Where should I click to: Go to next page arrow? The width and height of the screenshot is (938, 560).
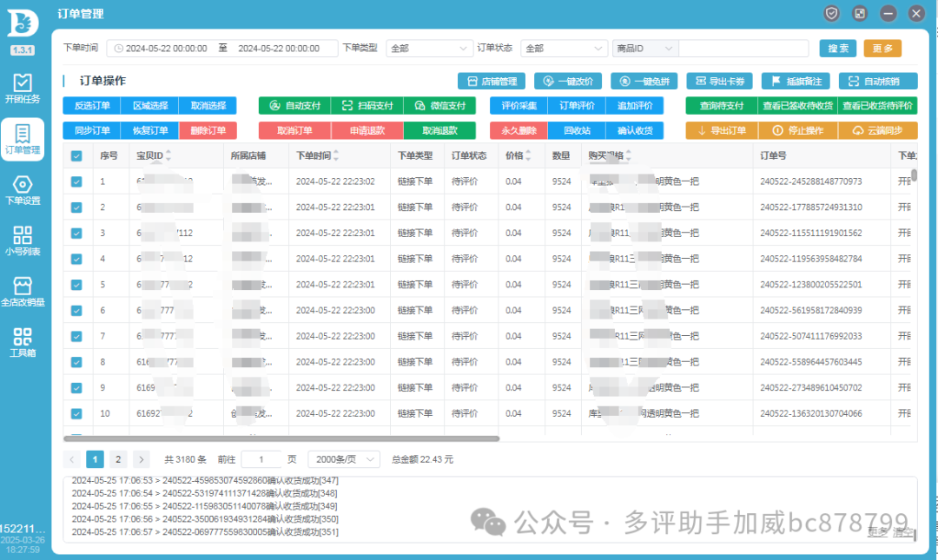click(x=142, y=459)
